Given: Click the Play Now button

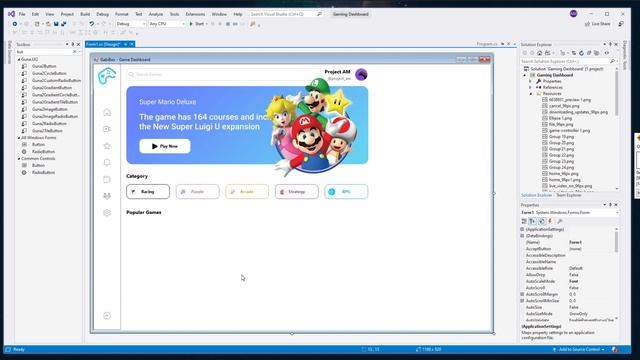Looking at the screenshot, I should pyautogui.click(x=165, y=146).
